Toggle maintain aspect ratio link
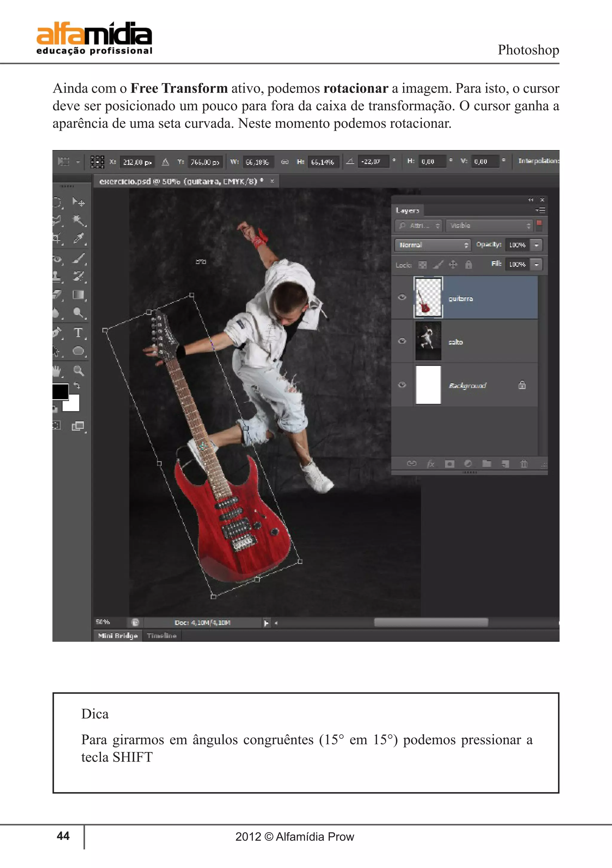612x868 pixels. tap(285, 162)
